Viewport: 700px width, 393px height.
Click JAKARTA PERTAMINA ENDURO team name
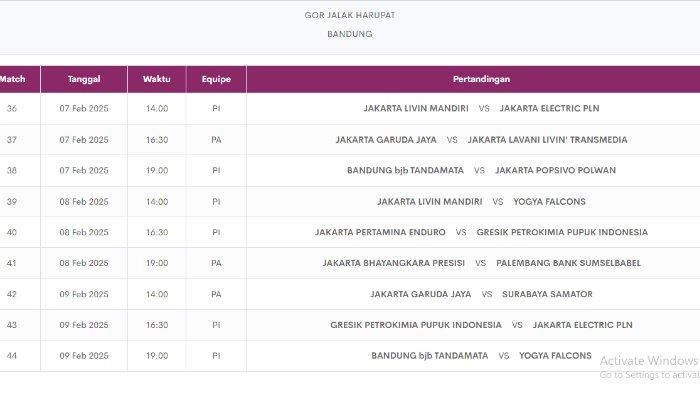pos(380,233)
